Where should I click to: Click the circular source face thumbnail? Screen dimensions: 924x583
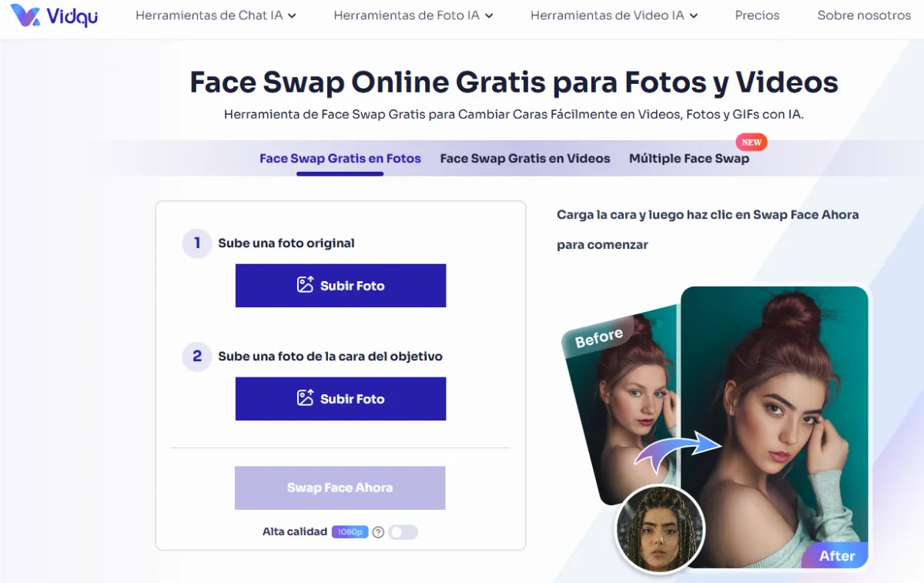pyautogui.click(x=660, y=529)
